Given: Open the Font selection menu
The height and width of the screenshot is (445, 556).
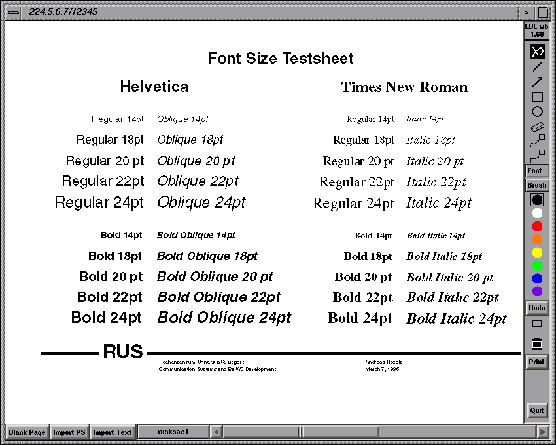Looking at the screenshot, I should point(536,171).
